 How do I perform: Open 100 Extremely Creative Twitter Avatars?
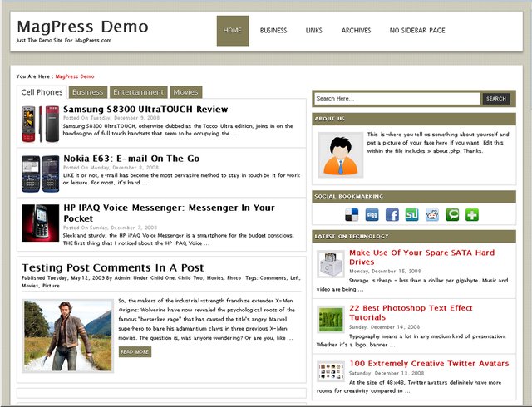(x=429, y=364)
